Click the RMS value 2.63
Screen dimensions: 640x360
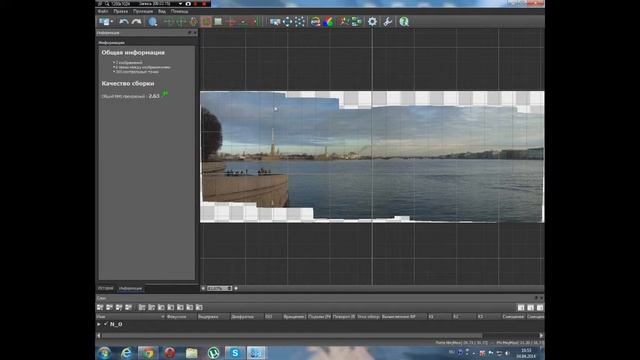click(x=154, y=96)
